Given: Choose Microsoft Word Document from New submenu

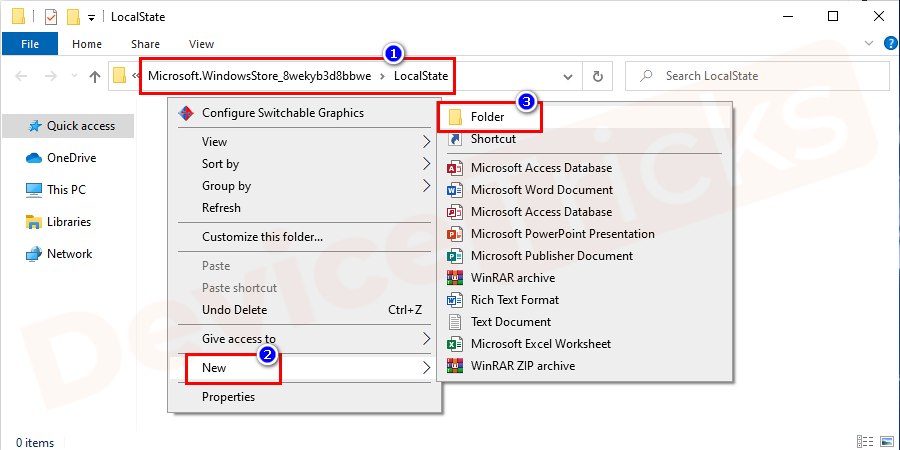Looking at the screenshot, I should (541, 190).
